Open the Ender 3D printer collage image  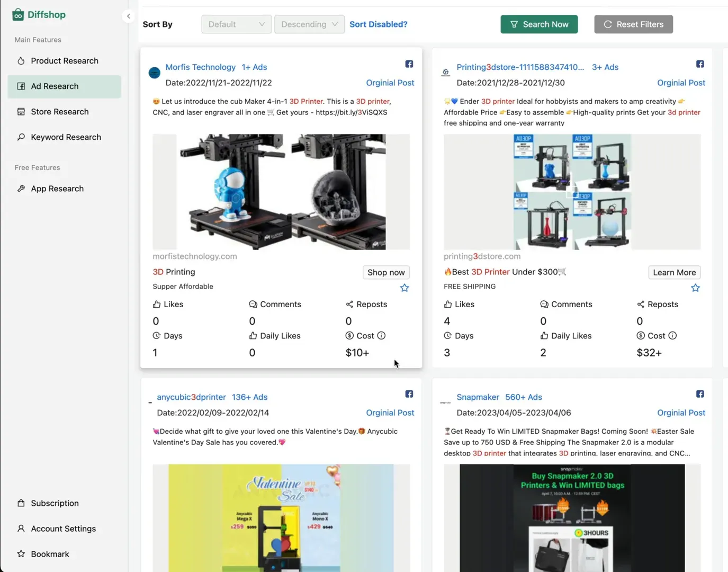tap(572, 192)
